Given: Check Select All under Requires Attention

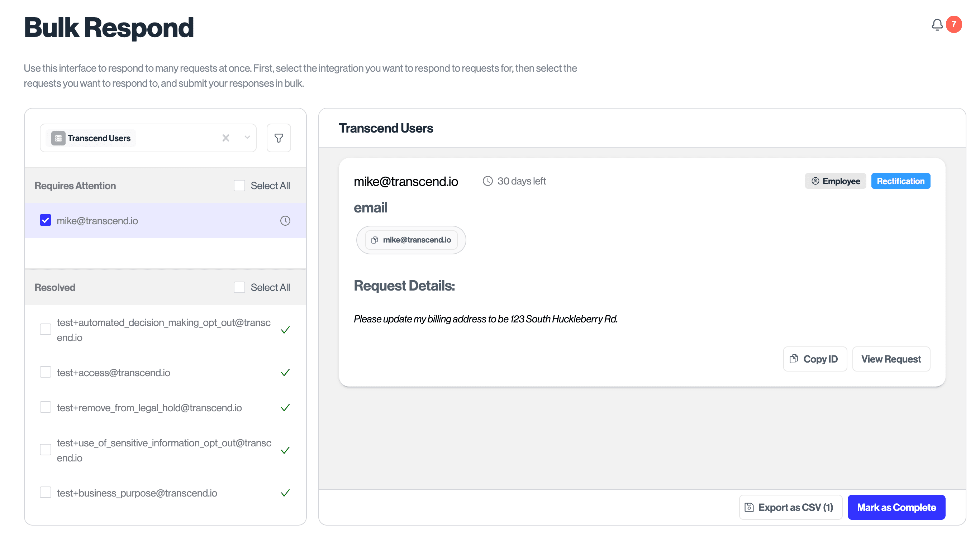Looking at the screenshot, I should (239, 186).
